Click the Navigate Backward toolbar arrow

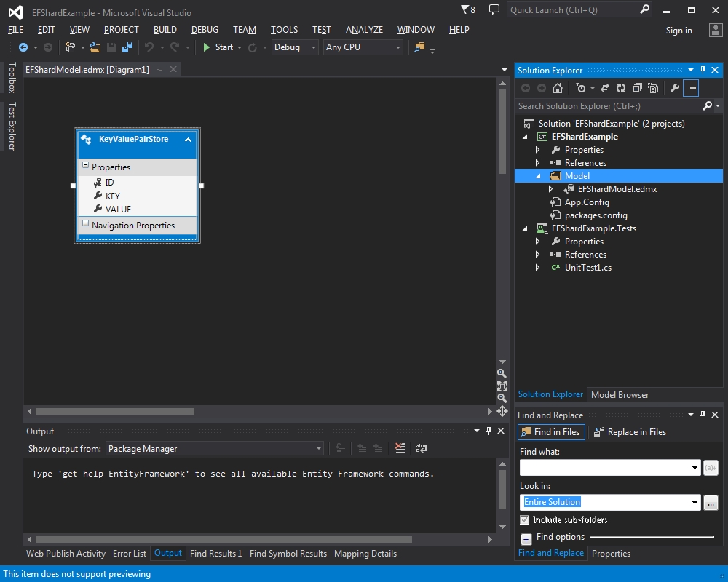pos(23,47)
